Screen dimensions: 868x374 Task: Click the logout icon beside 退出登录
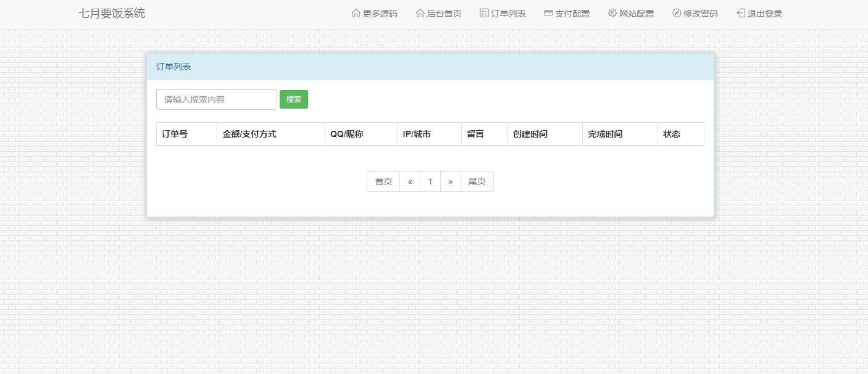[739, 12]
